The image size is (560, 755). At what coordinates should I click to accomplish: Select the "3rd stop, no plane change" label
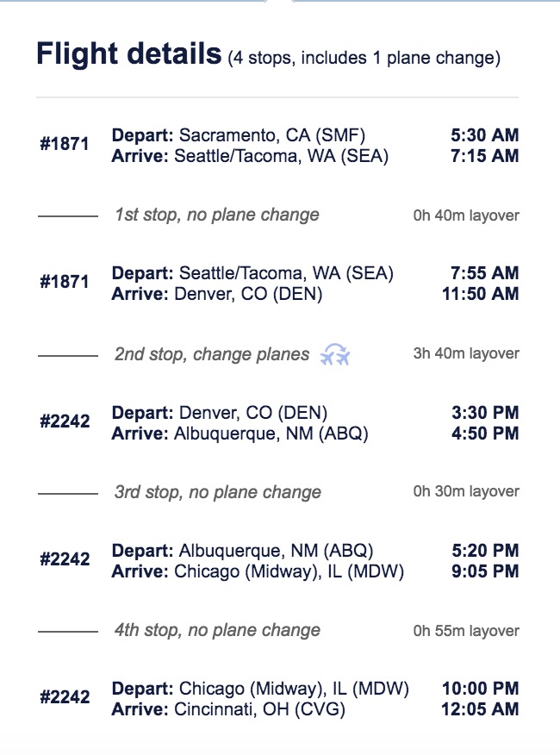pos(218,493)
